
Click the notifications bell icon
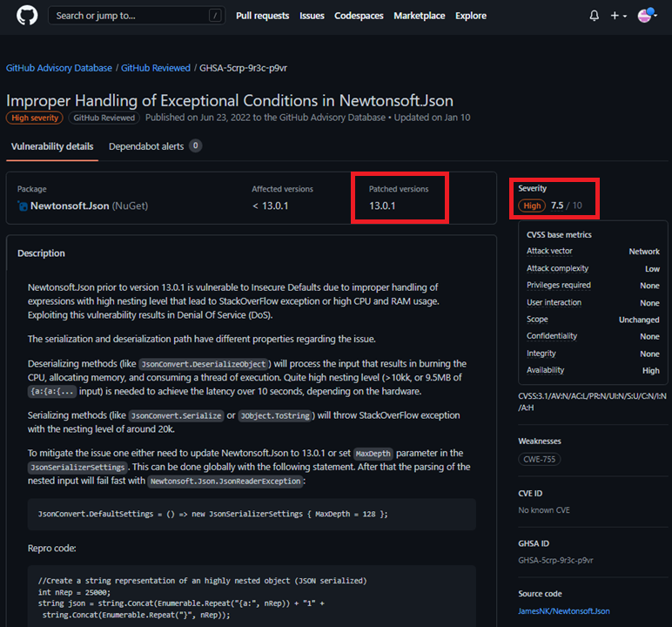click(594, 16)
